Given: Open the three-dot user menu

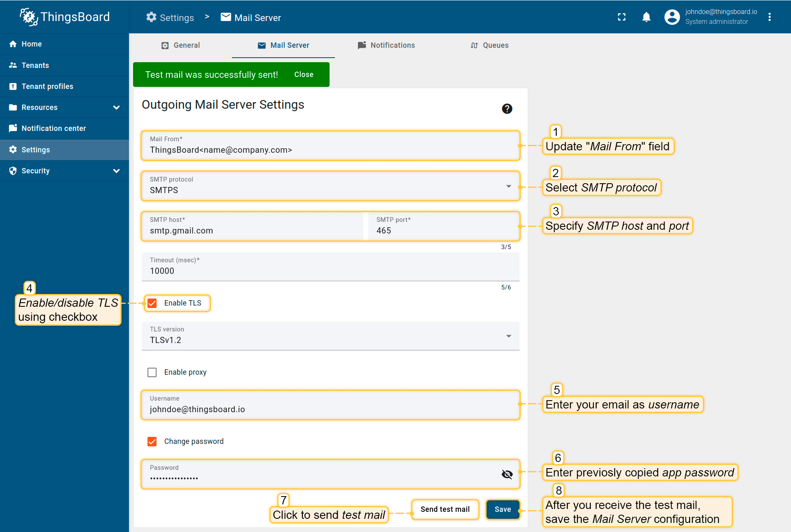Looking at the screenshot, I should [769, 17].
